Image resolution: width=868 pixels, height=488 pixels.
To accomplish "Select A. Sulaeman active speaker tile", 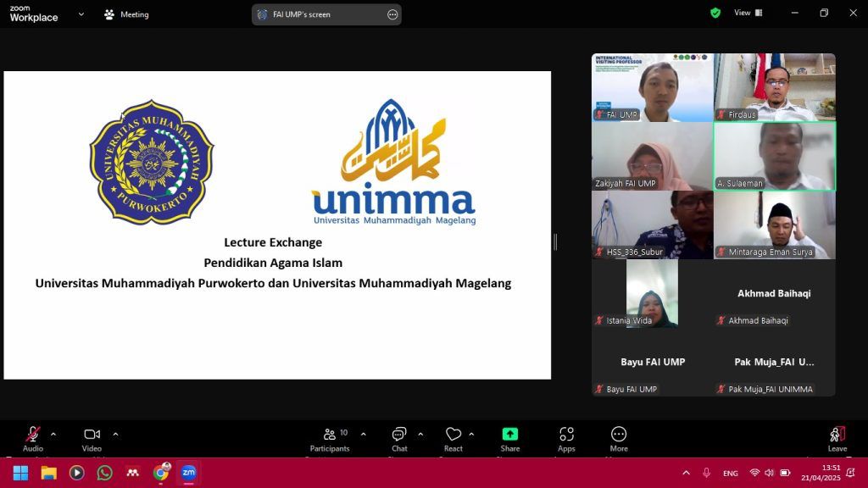I will click(x=775, y=156).
